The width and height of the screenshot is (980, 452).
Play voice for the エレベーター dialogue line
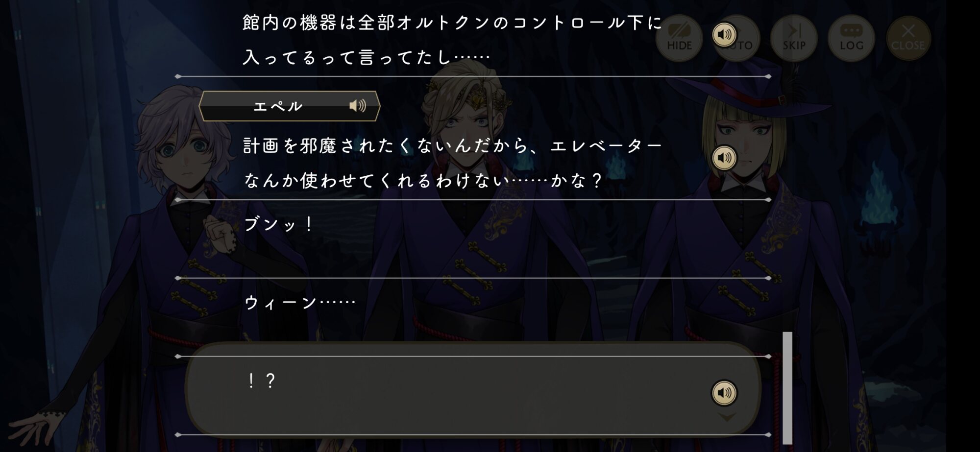click(724, 158)
